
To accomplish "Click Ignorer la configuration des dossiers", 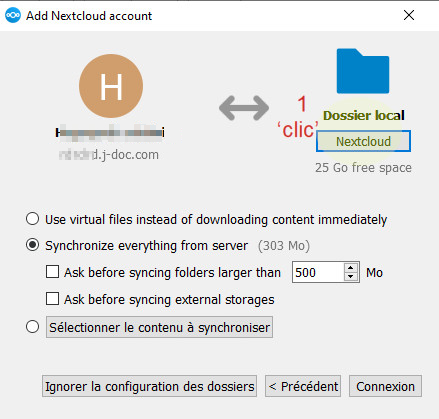I will pos(149,386).
